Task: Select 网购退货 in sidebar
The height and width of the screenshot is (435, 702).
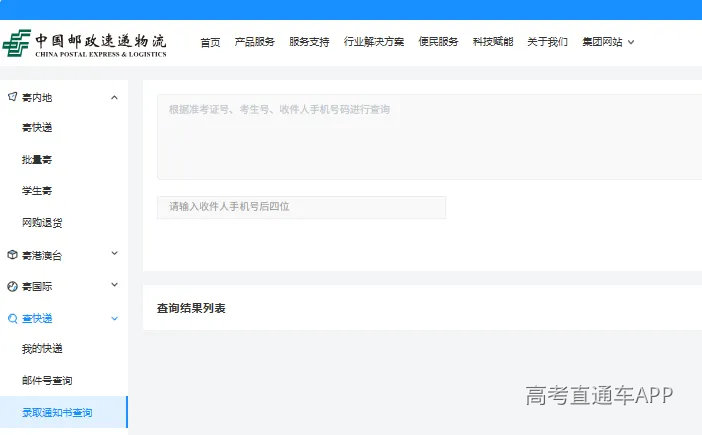Action: click(x=42, y=222)
